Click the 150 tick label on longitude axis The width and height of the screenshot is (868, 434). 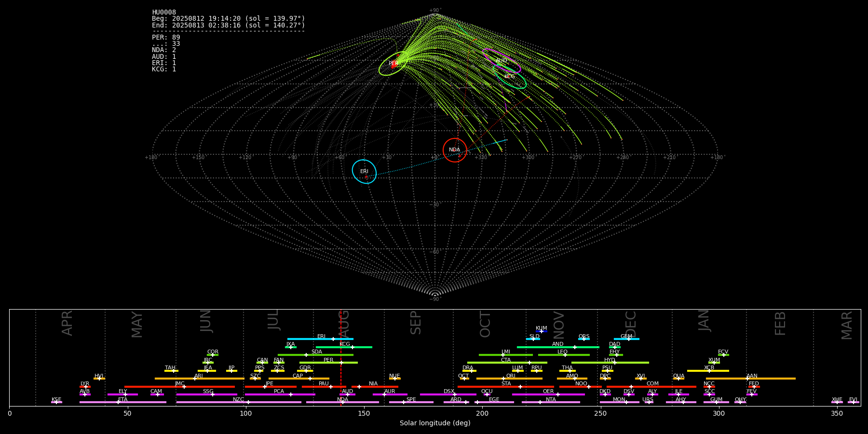coord(364,413)
